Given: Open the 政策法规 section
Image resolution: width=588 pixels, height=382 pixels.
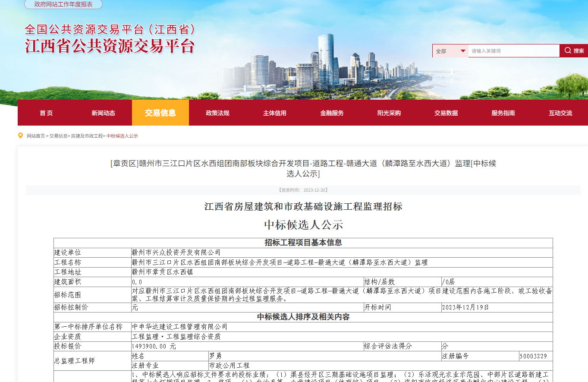Looking at the screenshot, I should 217,113.
